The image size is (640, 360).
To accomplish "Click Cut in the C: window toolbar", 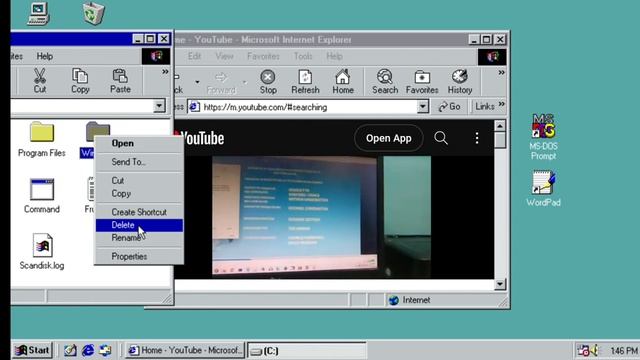I will pyautogui.click(x=40, y=81).
